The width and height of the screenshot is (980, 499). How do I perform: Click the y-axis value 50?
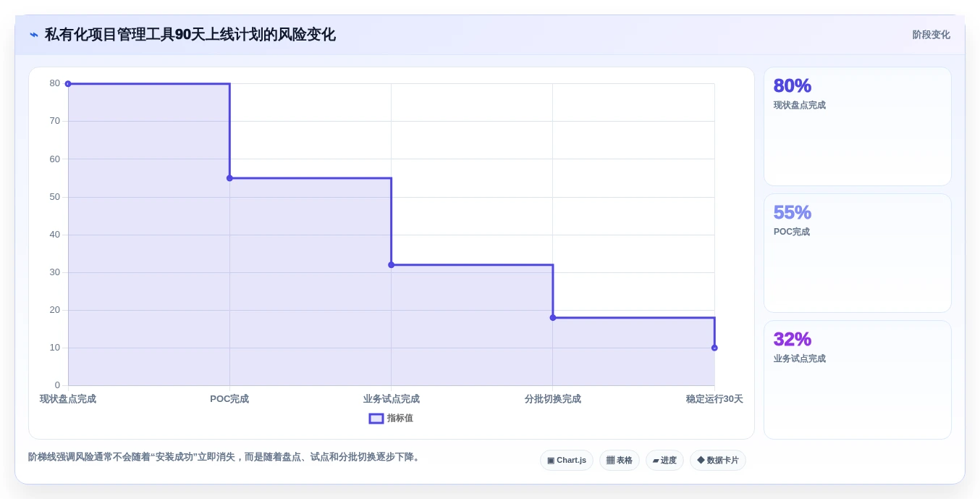[55, 197]
